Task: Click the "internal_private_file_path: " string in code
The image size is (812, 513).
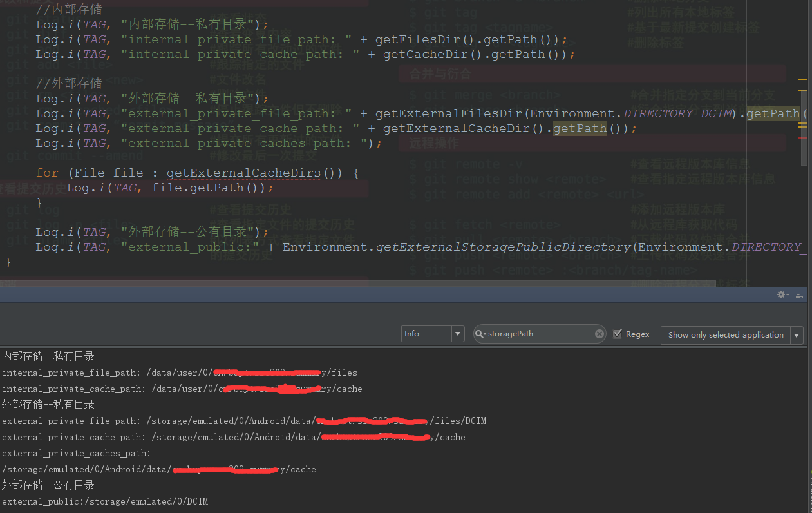Action: click(x=236, y=39)
